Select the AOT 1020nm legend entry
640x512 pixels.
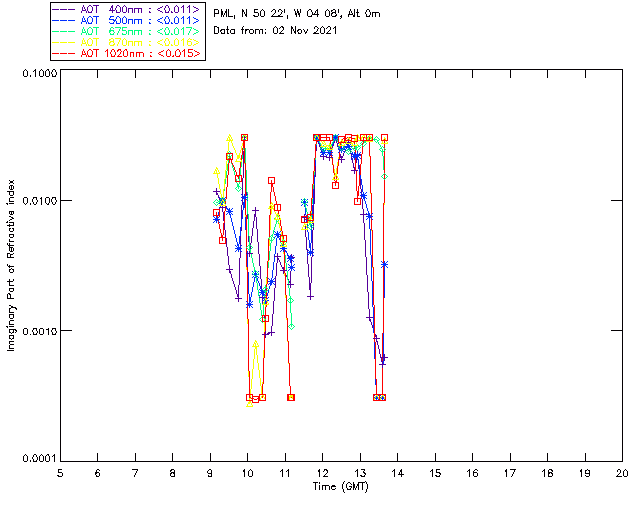127,53
